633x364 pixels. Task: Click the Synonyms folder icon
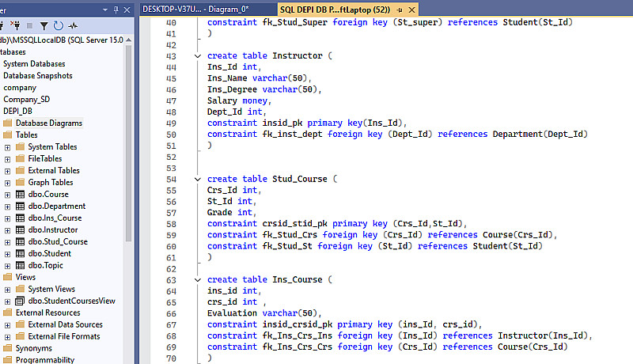tap(8, 348)
